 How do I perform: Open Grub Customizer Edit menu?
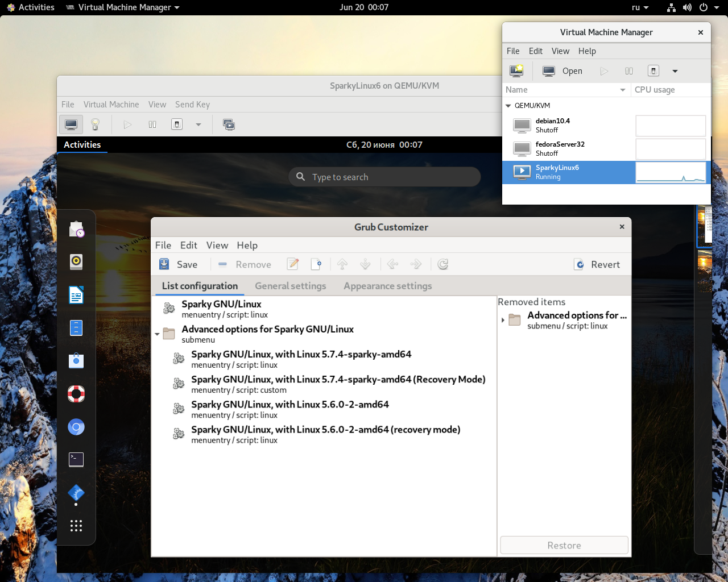pos(189,245)
